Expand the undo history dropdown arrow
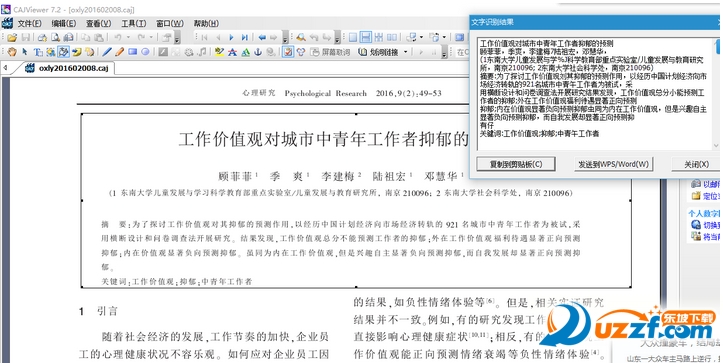 (x=128, y=37)
